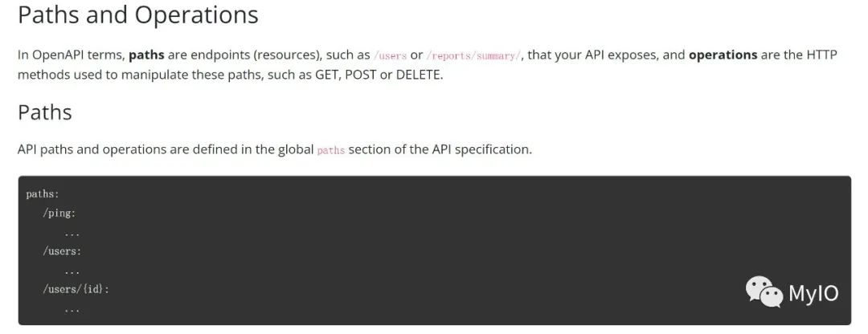This screenshot has height=334, width=868.
Task: Click the /users/{id}: line in code block
Action: [76, 289]
